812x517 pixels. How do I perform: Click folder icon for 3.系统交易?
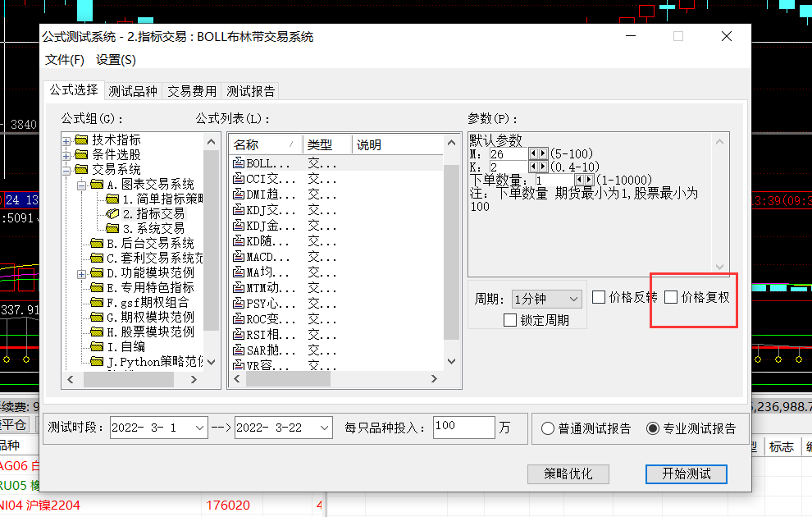point(112,228)
